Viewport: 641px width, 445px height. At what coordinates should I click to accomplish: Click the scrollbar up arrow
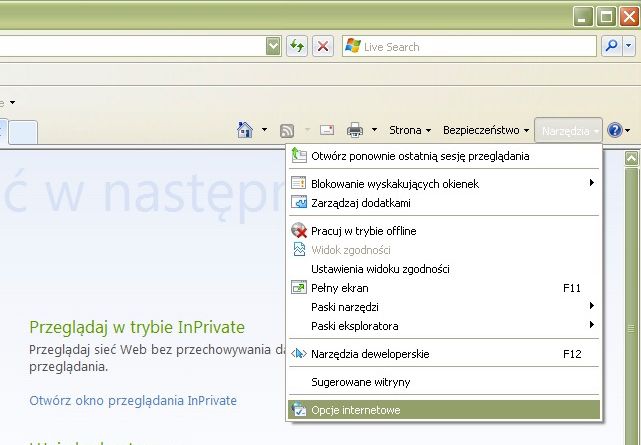632,158
